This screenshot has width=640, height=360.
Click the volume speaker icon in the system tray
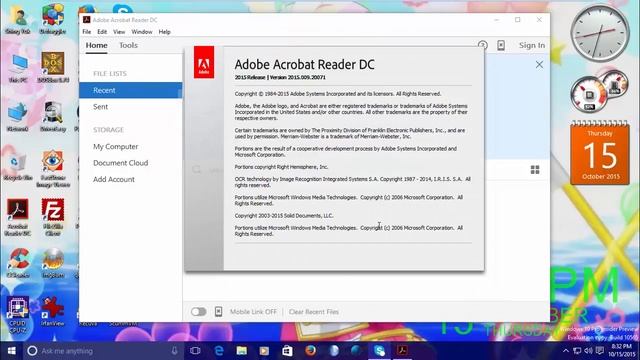click(x=588, y=351)
